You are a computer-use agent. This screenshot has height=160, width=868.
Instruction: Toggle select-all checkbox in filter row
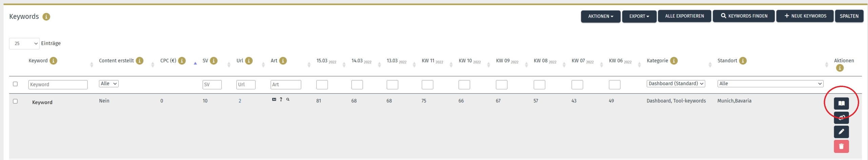tap(15, 84)
